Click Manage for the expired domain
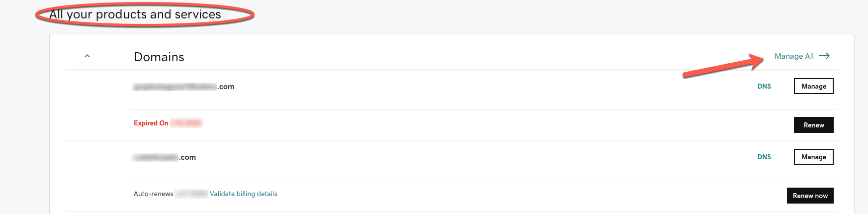This screenshot has height=214, width=868. pyautogui.click(x=813, y=86)
